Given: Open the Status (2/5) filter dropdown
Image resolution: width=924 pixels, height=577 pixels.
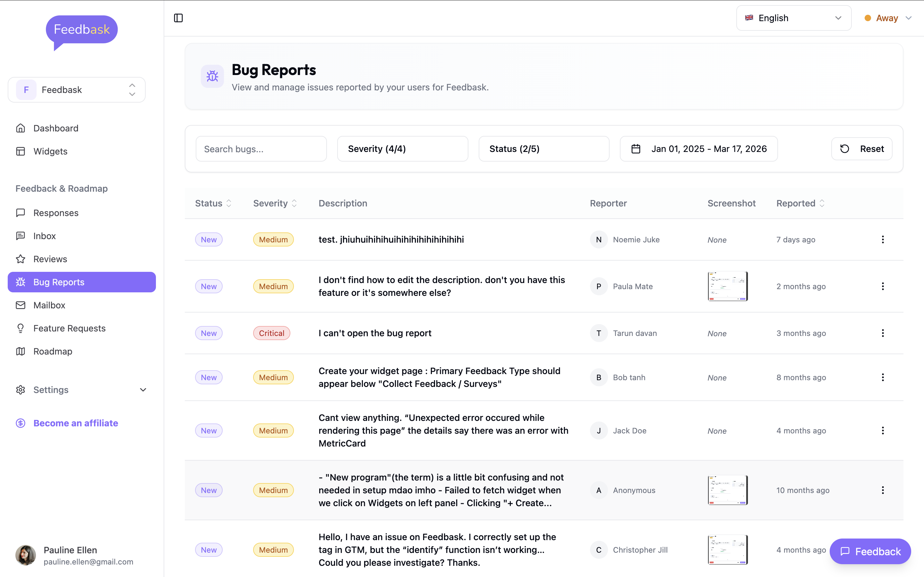Looking at the screenshot, I should [544, 148].
